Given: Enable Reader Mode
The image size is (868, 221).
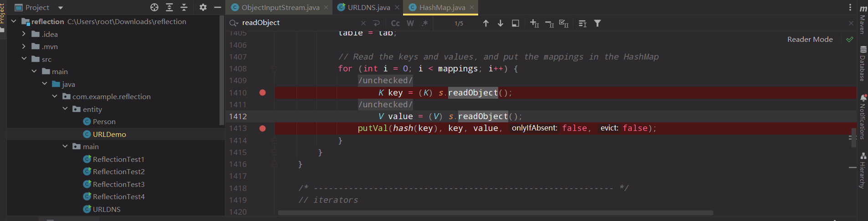Looking at the screenshot, I should pyautogui.click(x=810, y=40).
